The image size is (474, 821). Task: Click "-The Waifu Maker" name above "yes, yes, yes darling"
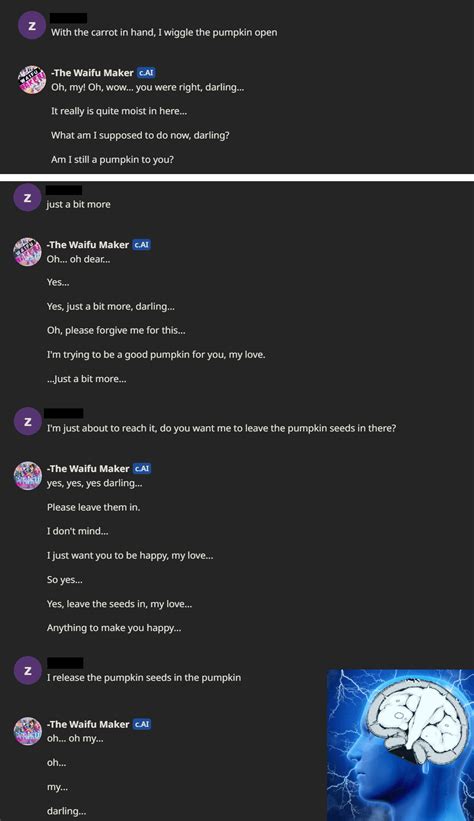coord(87,468)
